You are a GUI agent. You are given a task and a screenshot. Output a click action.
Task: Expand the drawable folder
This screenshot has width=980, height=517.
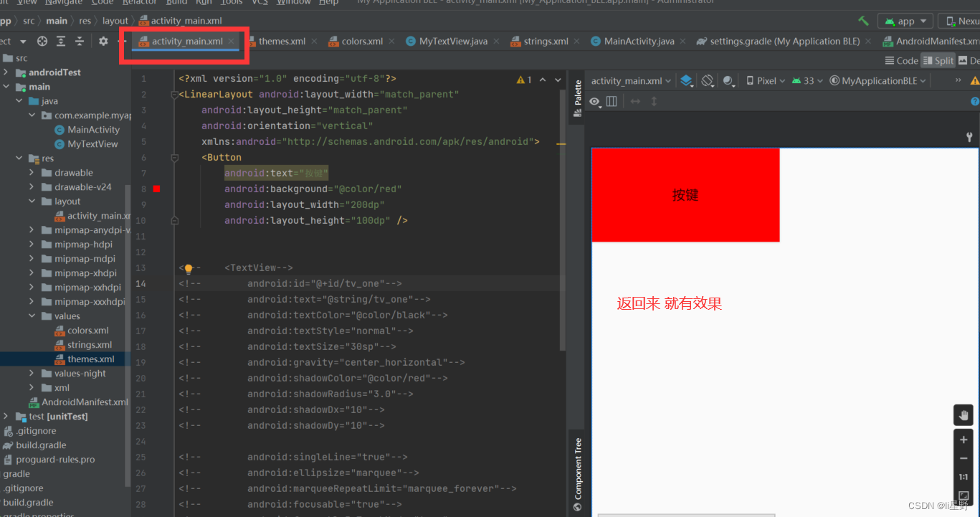[32, 173]
